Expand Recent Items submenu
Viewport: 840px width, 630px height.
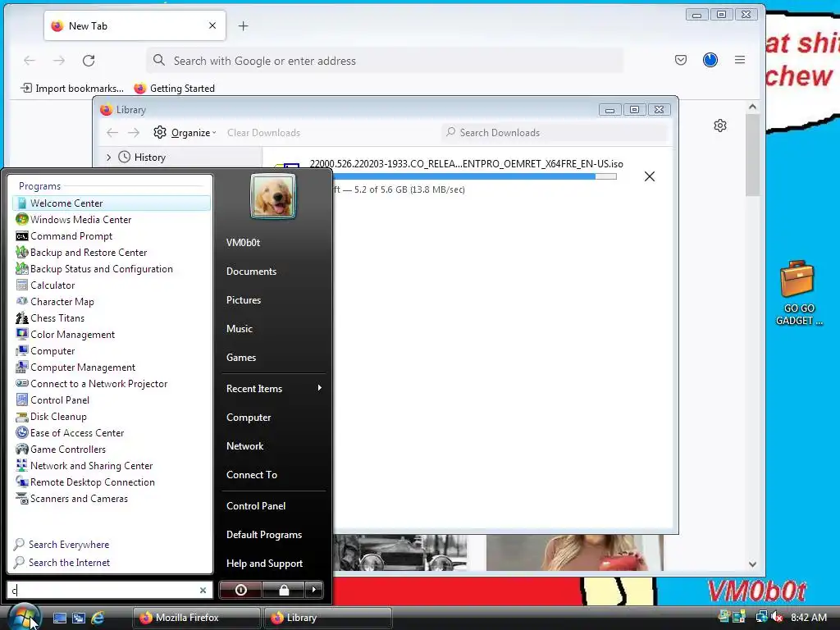(x=273, y=388)
